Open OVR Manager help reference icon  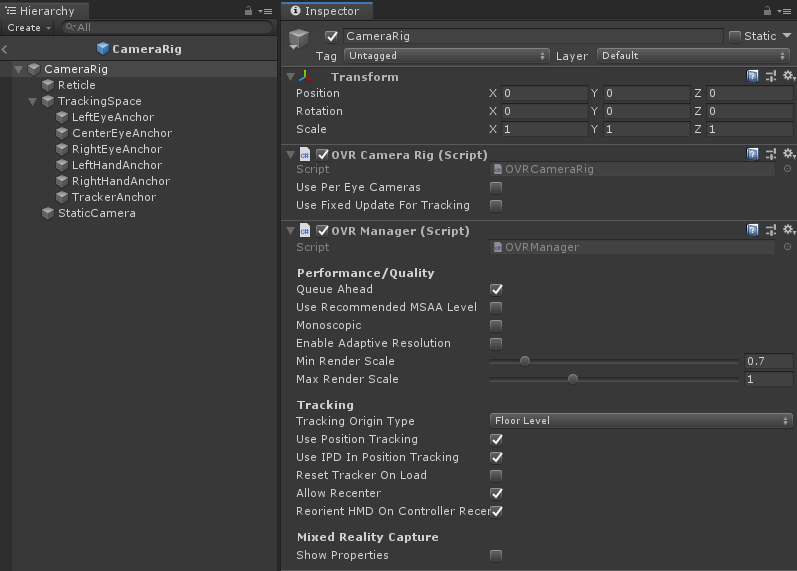coord(752,230)
